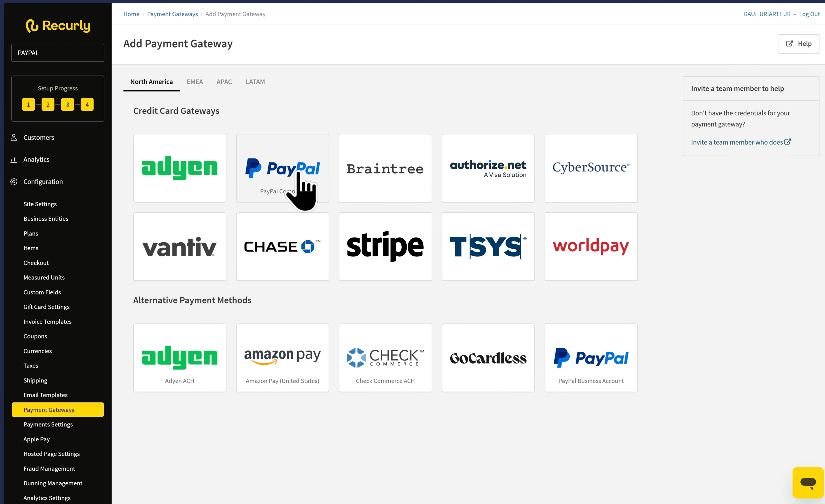Select Amazon Pay payment method
This screenshot has height=504, width=825.
282,357
